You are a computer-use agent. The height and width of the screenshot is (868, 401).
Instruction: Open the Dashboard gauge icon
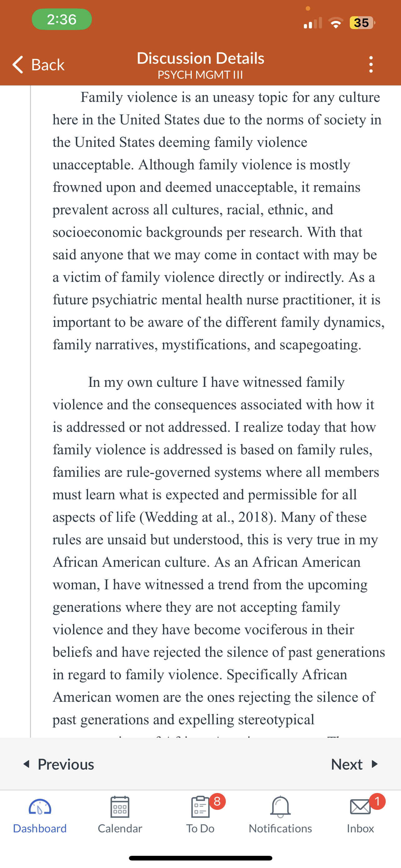(x=40, y=807)
